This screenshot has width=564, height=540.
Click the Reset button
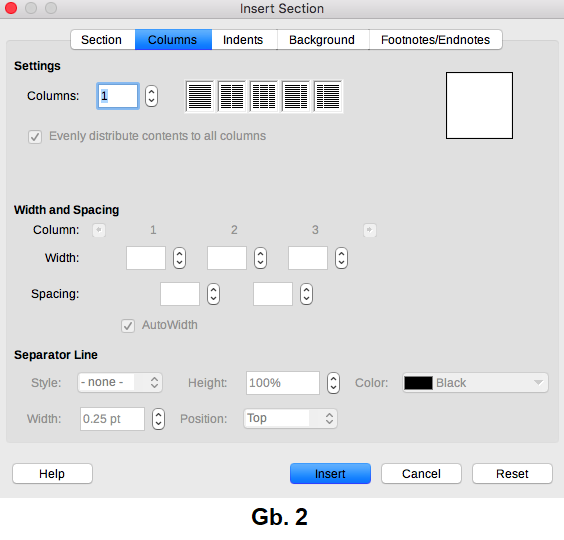(x=512, y=473)
